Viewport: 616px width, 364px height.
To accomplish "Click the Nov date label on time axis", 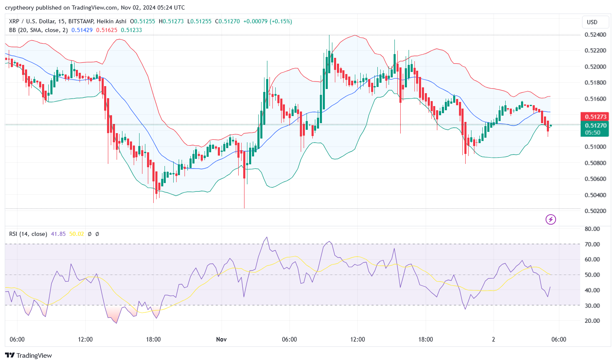I will coord(221,339).
